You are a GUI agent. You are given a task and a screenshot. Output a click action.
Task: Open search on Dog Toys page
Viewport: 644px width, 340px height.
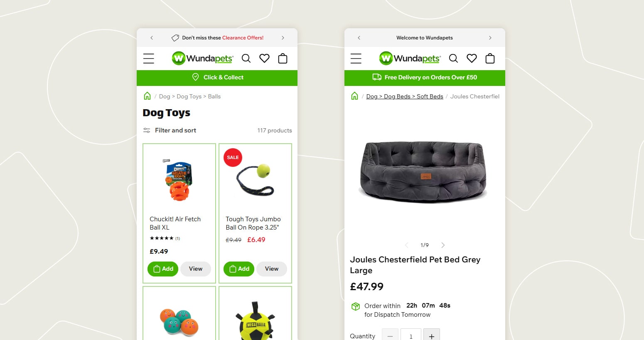[246, 59]
